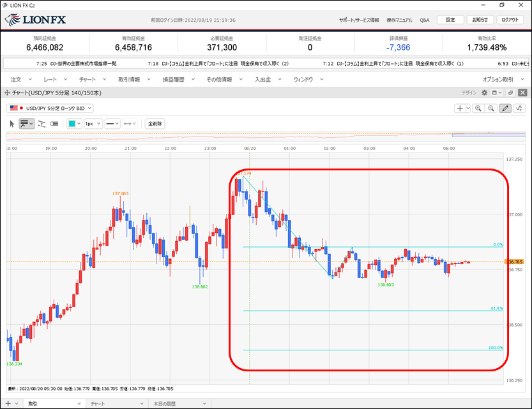Click the 預託証拠金 value 6,466,082

click(x=45, y=47)
